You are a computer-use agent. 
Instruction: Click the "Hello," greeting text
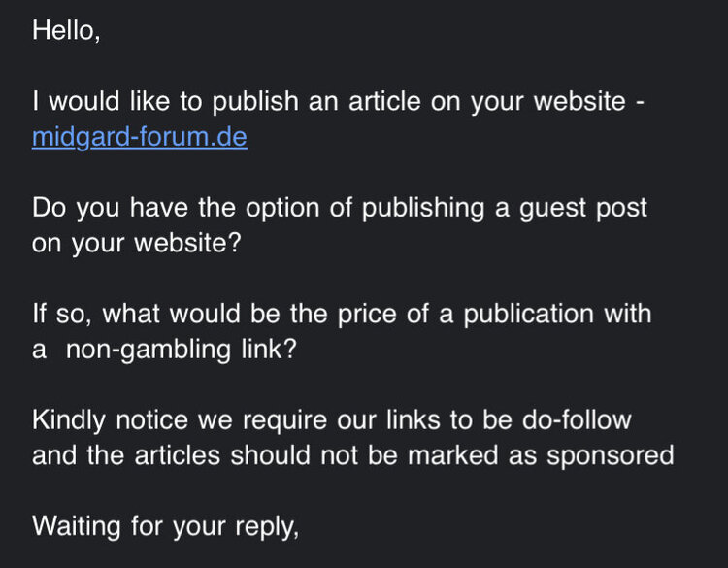pos(66,31)
